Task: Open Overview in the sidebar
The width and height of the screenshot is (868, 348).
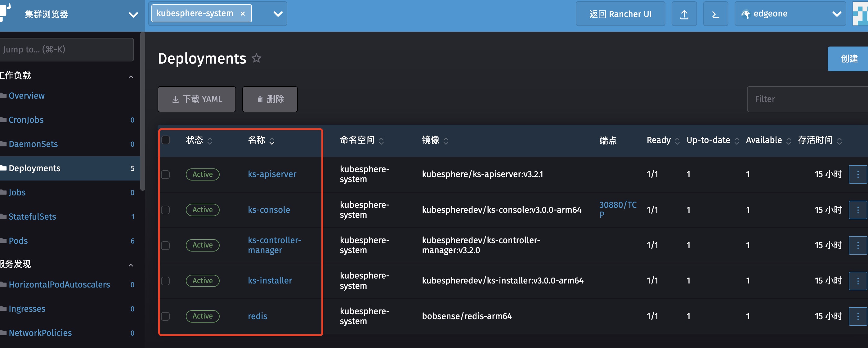Action: tap(27, 96)
